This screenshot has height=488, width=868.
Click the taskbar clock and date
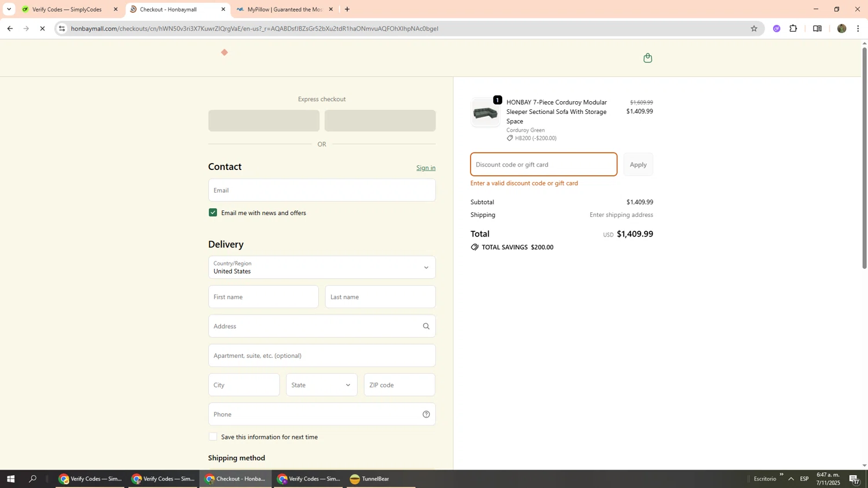click(x=828, y=479)
